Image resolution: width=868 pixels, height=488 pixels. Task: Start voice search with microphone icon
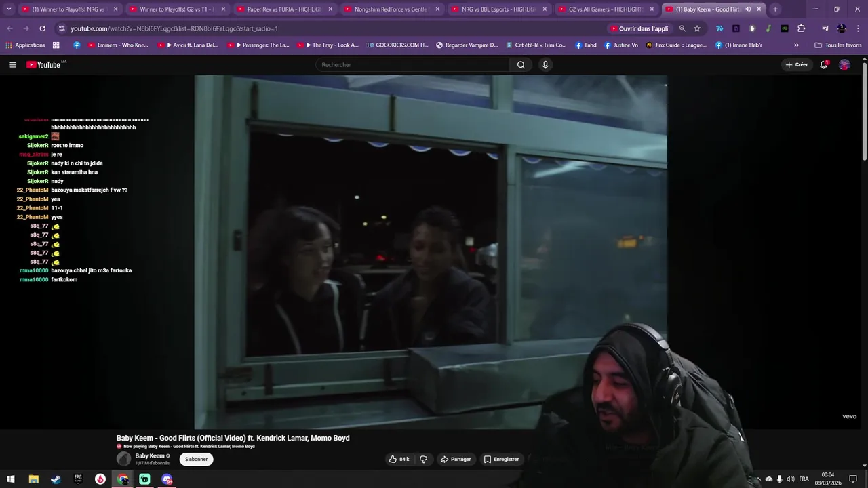coord(545,64)
